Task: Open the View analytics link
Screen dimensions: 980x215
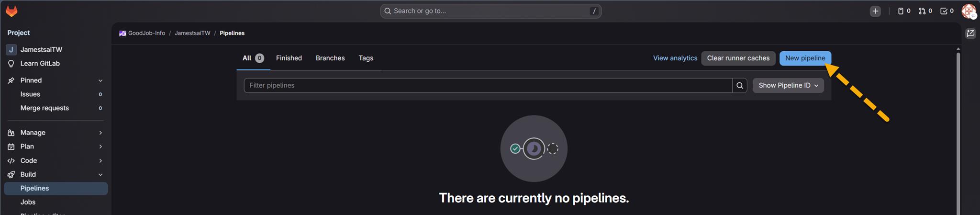Action: [x=675, y=58]
